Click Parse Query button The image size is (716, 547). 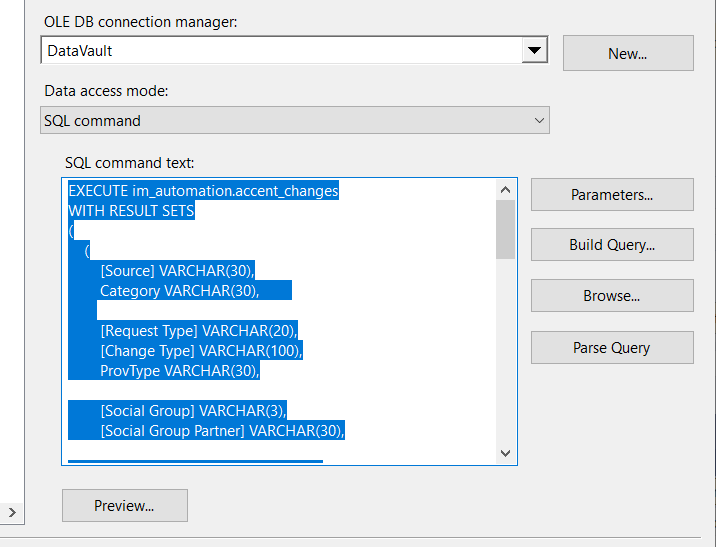[x=612, y=348]
